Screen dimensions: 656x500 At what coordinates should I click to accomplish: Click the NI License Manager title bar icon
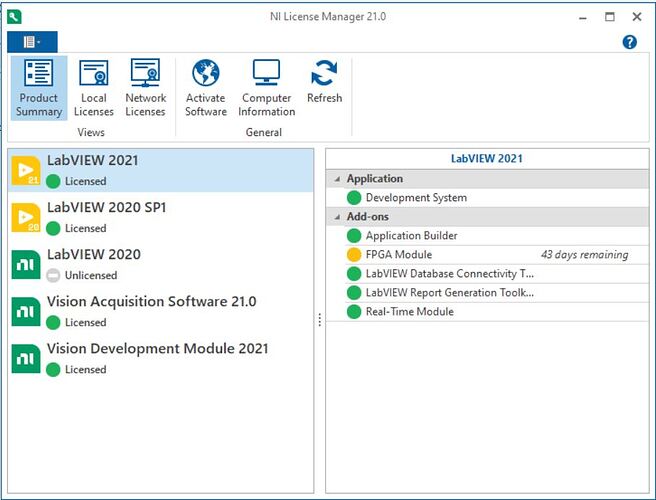click(14, 17)
